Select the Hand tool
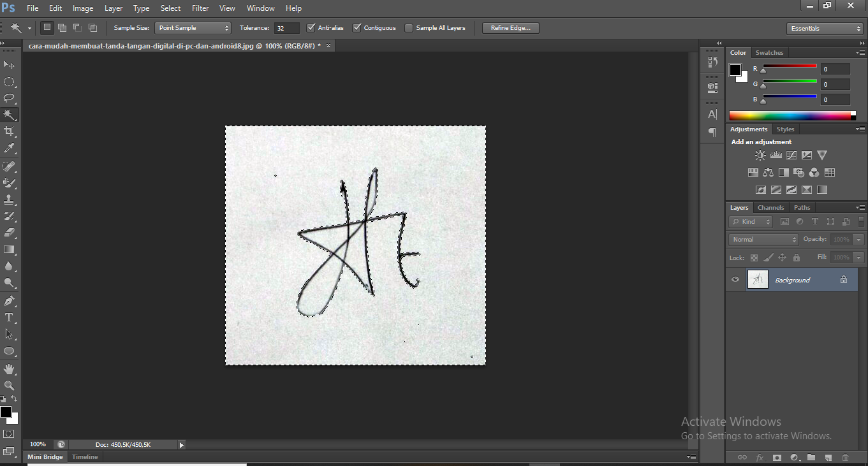 [x=9, y=369]
